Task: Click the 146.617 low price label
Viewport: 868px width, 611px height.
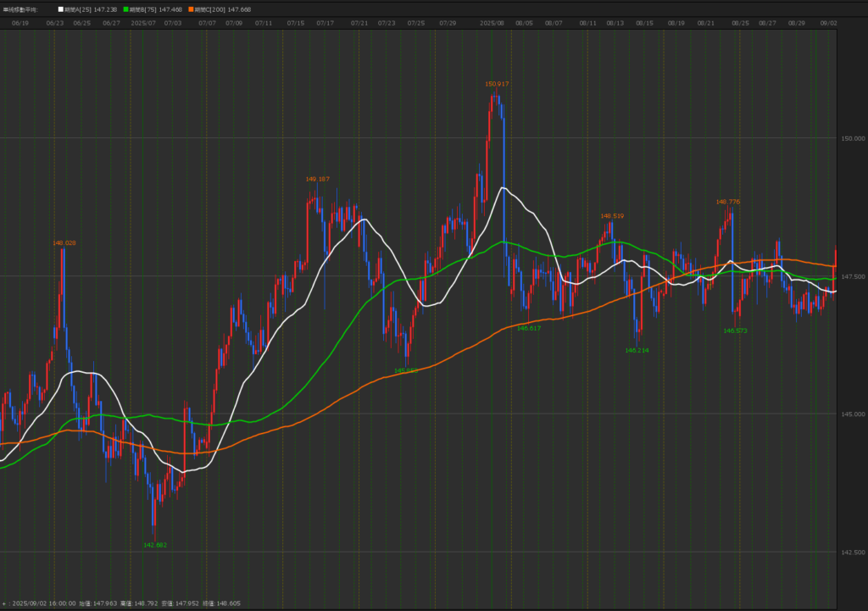Action: pos(529,328)
